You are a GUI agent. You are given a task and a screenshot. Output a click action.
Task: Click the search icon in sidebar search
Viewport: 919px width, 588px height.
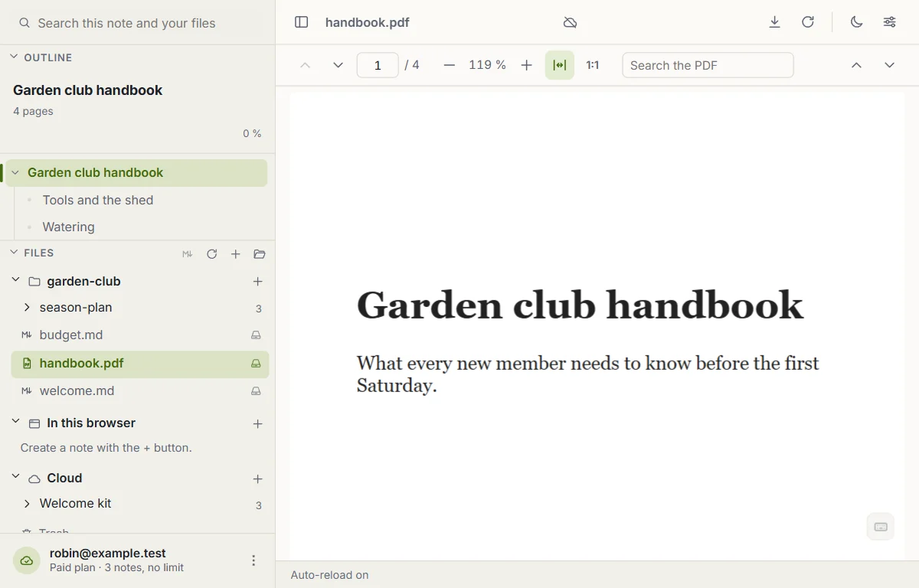[25, 23]
